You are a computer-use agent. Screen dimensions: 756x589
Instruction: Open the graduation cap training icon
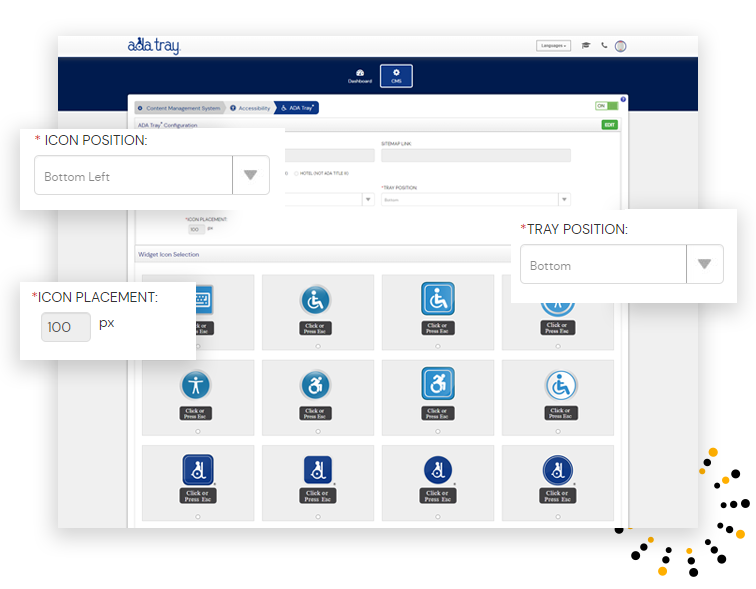(x=586, y=45)
